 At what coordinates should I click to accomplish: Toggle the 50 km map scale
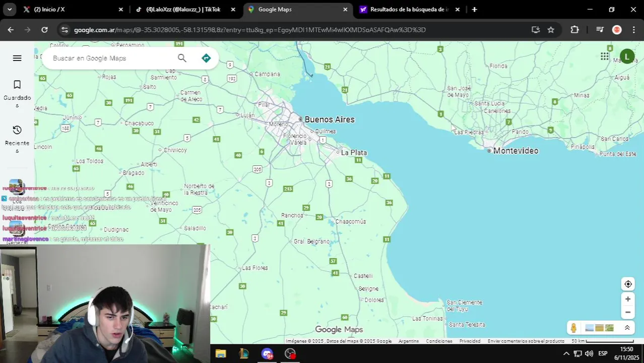pyautogui.click(x=603, y=341)
